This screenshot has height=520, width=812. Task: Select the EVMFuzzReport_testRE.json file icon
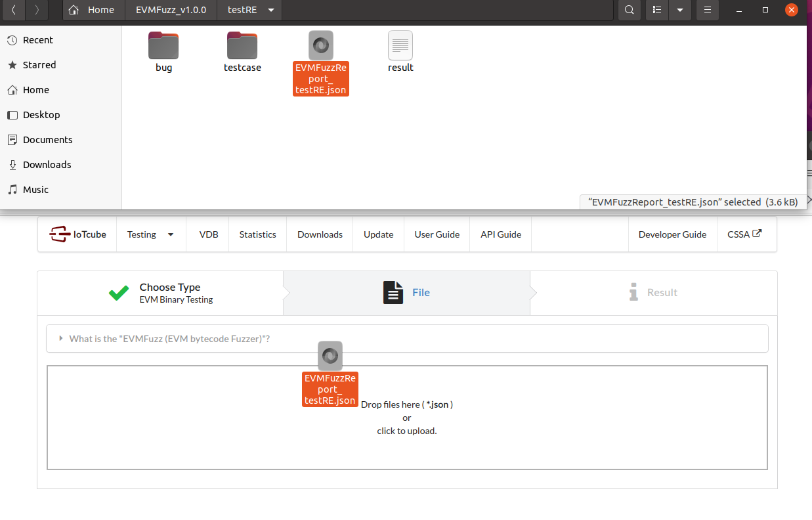(x=321, y=46)
